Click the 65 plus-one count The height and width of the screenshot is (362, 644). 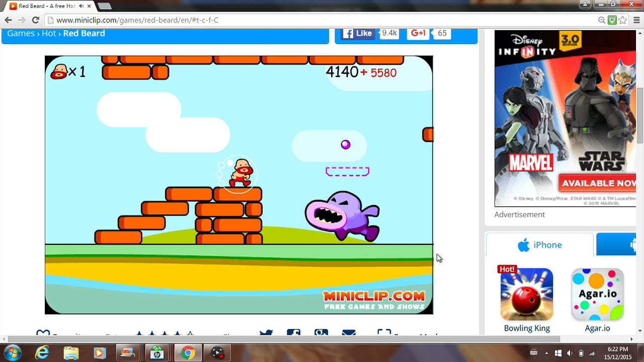442,33
